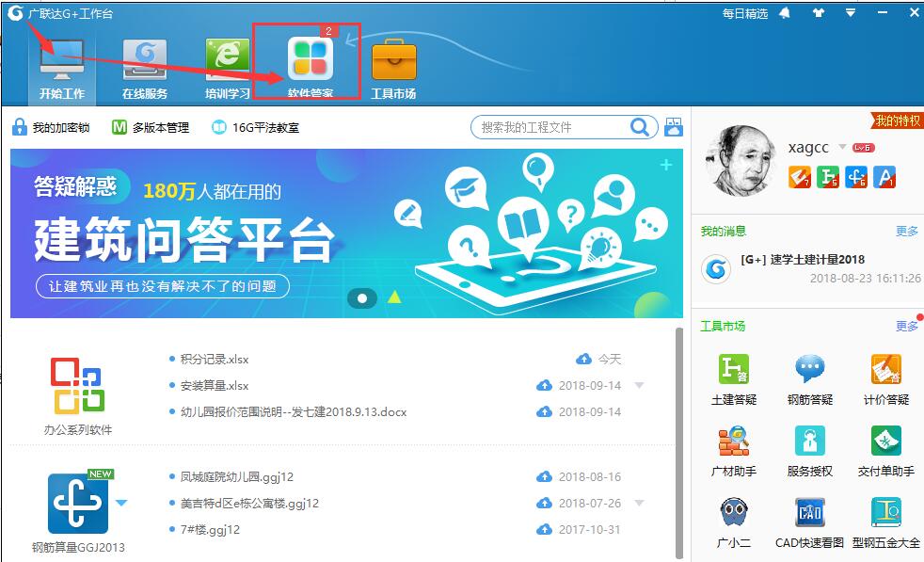Screen dimensions: 924x562
Task: Open the 开始工作 monitor tab
Action: pos(62,69)
